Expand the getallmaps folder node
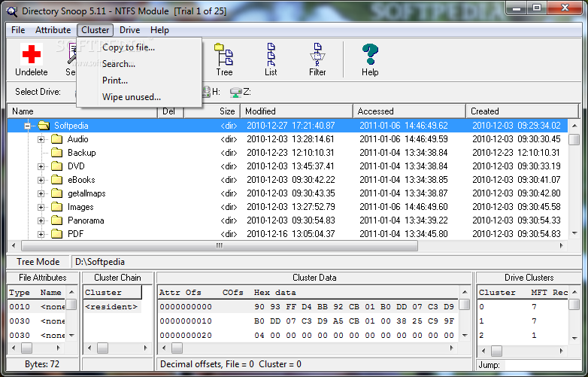 tap(41, 193)
